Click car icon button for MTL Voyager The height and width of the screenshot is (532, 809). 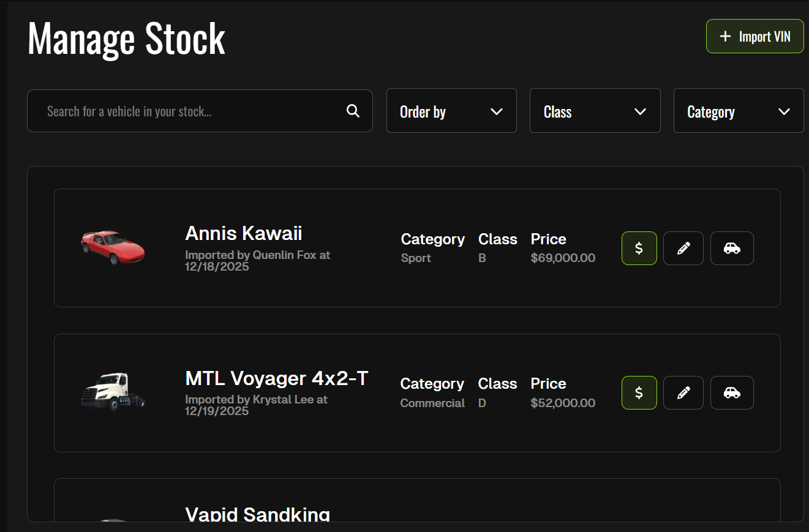point(732,392)
